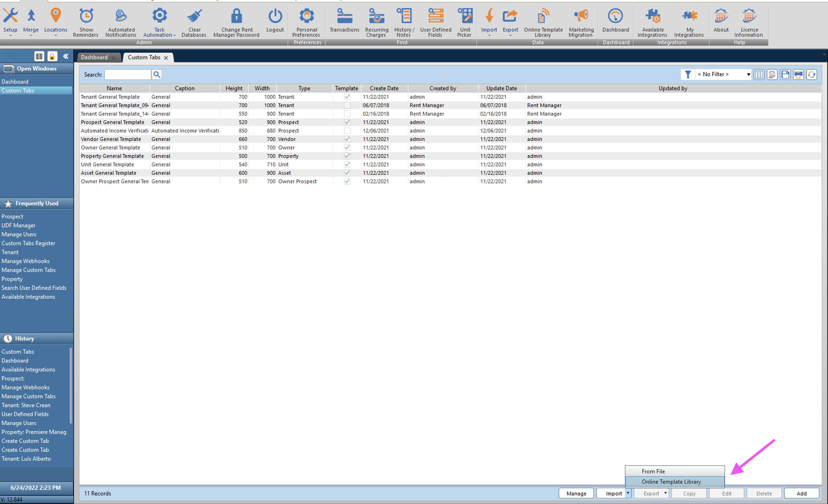
Task: Click the grid view icon beside the padlock
Action: 39,56
